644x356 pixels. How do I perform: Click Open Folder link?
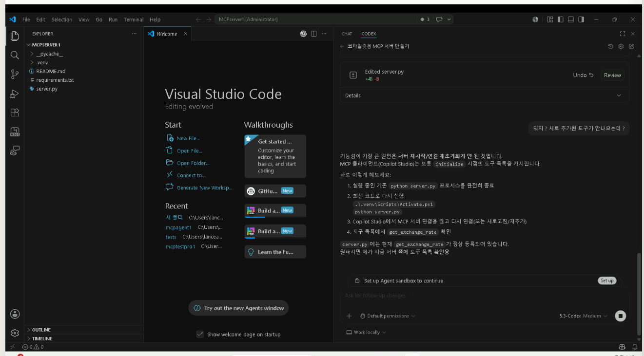pos(188,163)
